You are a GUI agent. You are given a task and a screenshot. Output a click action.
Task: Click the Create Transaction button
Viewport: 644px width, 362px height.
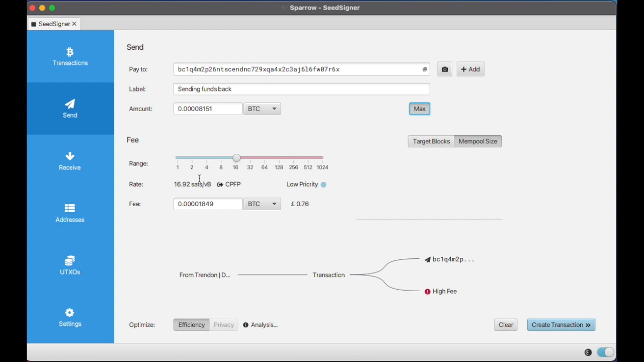point(561,325)
